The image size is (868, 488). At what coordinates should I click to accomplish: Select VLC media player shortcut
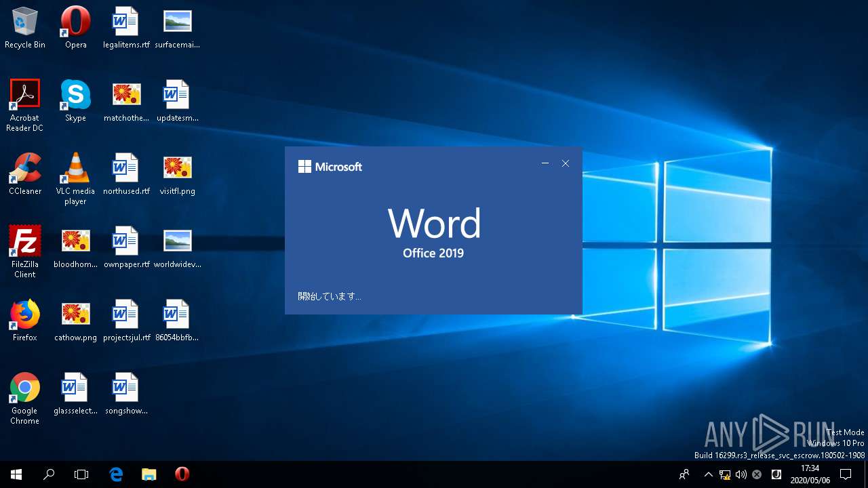pyautogui.click(x=75, y=178)
